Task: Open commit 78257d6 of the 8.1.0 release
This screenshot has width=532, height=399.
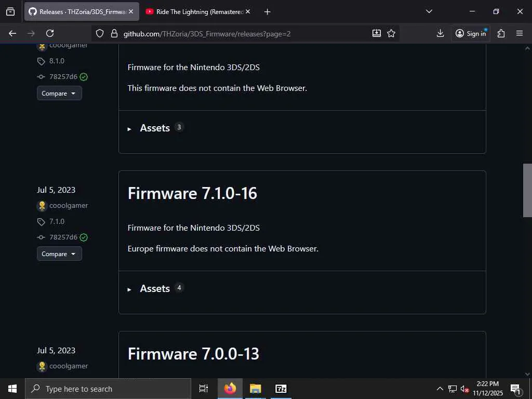Action: (63, 77)
